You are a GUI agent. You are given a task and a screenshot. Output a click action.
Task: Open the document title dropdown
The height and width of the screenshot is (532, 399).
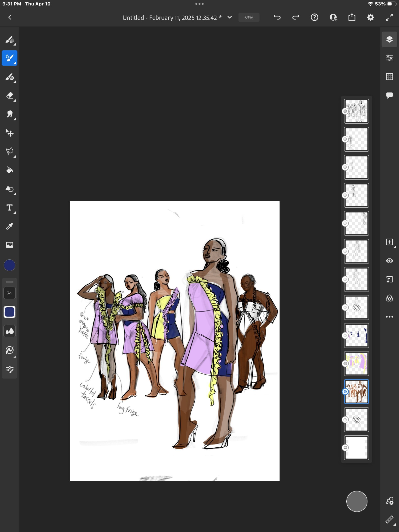[229, 17]
